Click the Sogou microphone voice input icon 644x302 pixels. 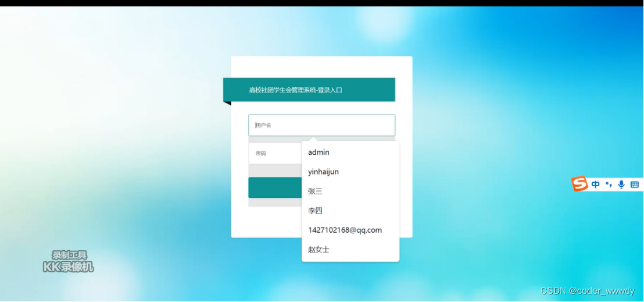(621, 184)
